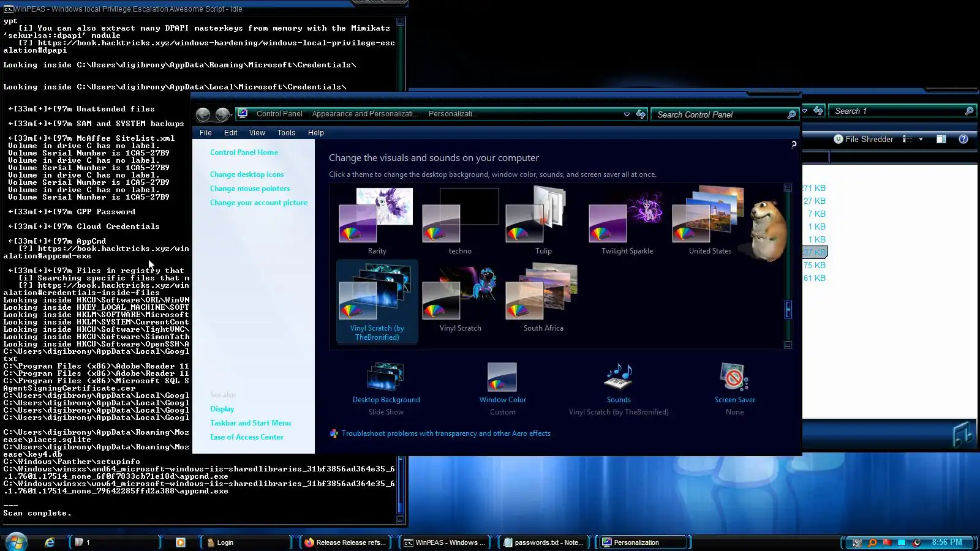This screenshot has width=980, height=551.
Task: Open the Display link under See also
Action: 222,409
